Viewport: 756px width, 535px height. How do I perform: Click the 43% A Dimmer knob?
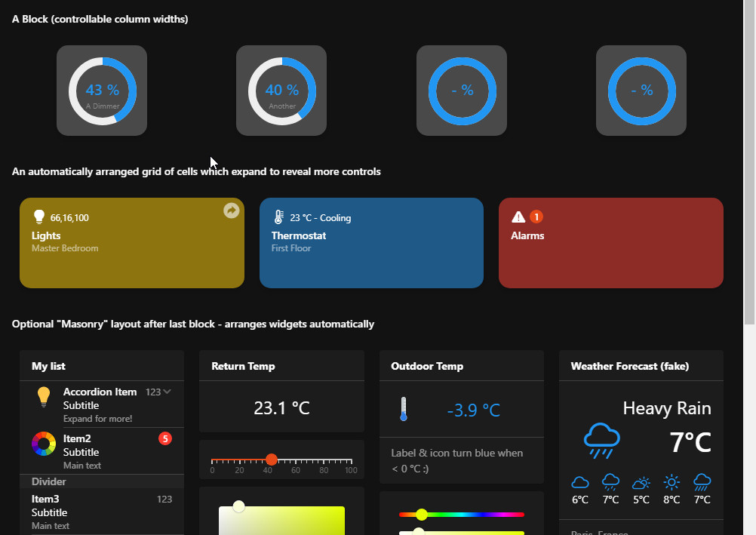[x=102, y=90]
